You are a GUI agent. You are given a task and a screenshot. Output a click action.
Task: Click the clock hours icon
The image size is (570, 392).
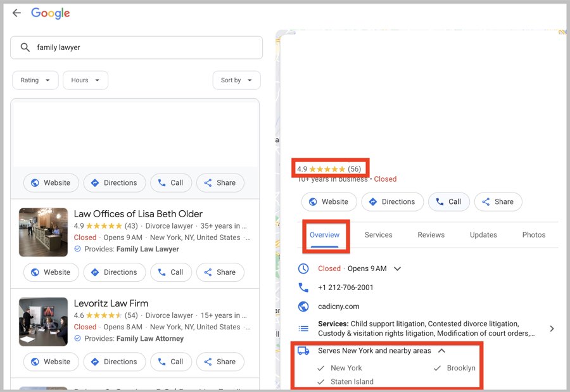coord(303,269)
